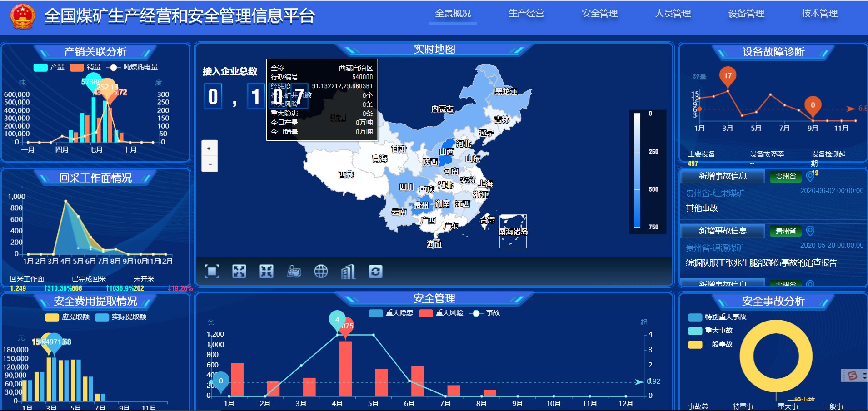868x411 pixels.
Task: Click the refresh icon in map toolbar
Action: click(x=375, y=272)
